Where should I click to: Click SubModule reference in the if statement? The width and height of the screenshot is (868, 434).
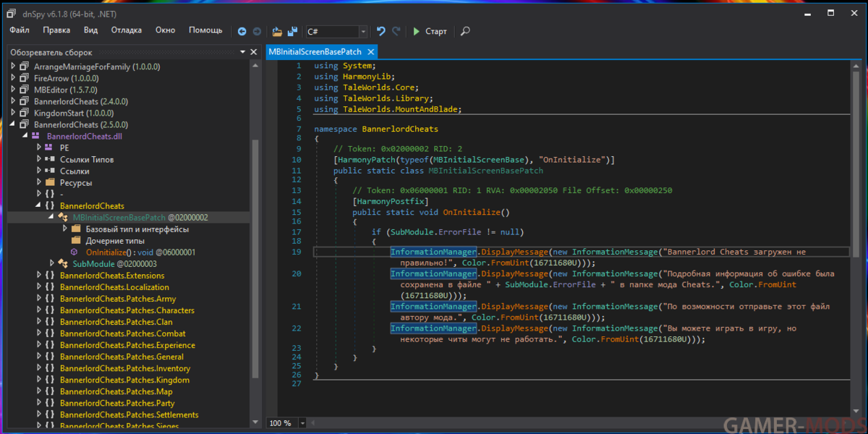pos(414,232)
